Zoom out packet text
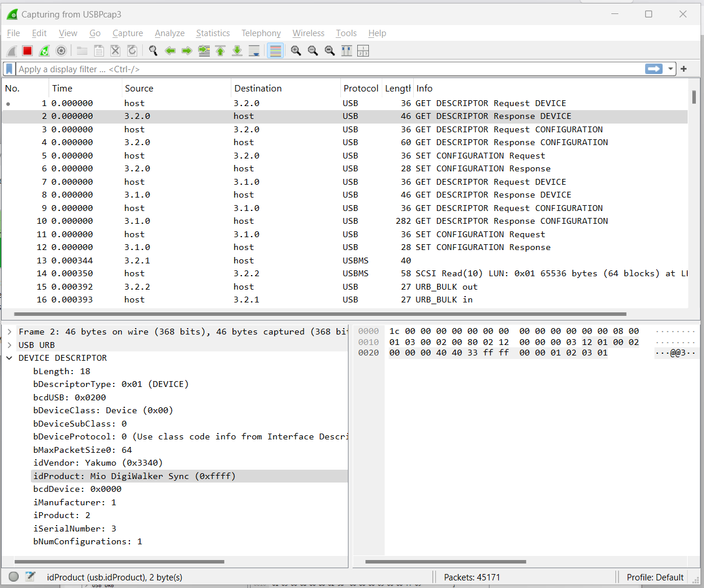704x588 pixels. click(313, 51)
